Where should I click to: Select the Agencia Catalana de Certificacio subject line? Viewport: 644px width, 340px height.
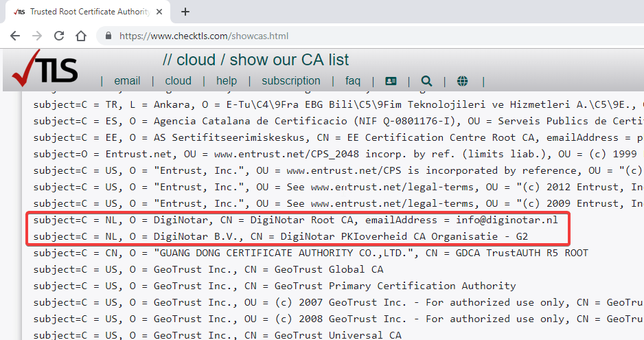[x=338, y=122]
